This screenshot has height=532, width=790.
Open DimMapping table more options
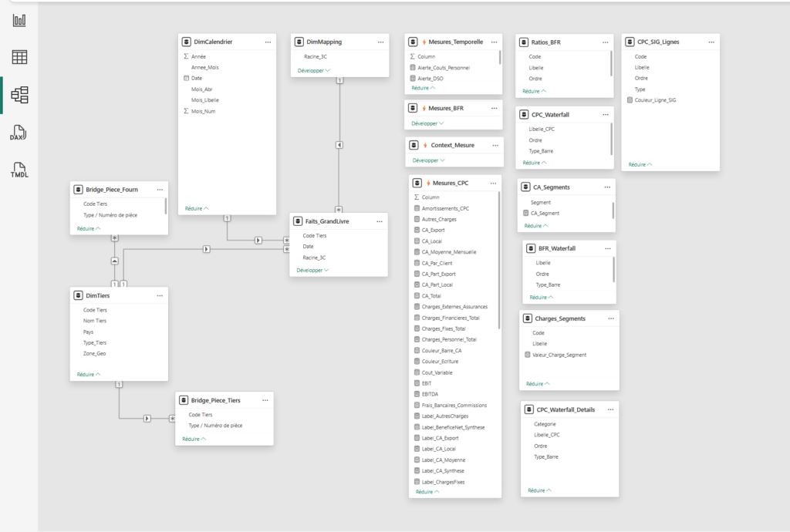coord(380,42)
